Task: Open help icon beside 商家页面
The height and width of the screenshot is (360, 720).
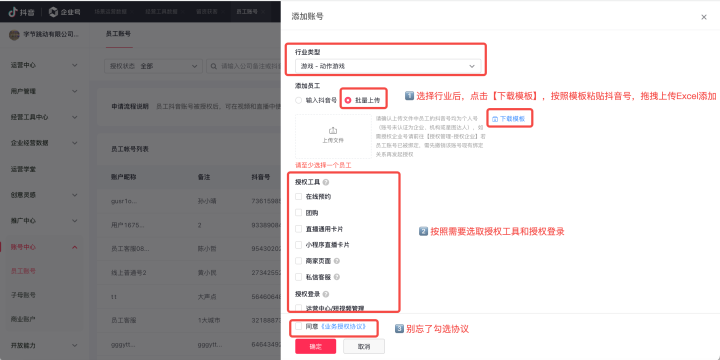Action: (337, 261)
